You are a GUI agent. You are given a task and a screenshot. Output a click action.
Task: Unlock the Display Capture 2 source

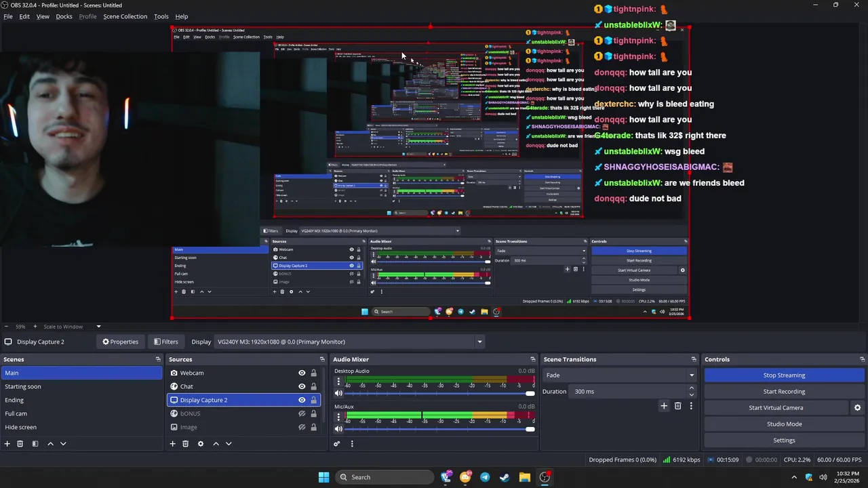(x=313, y=400)
